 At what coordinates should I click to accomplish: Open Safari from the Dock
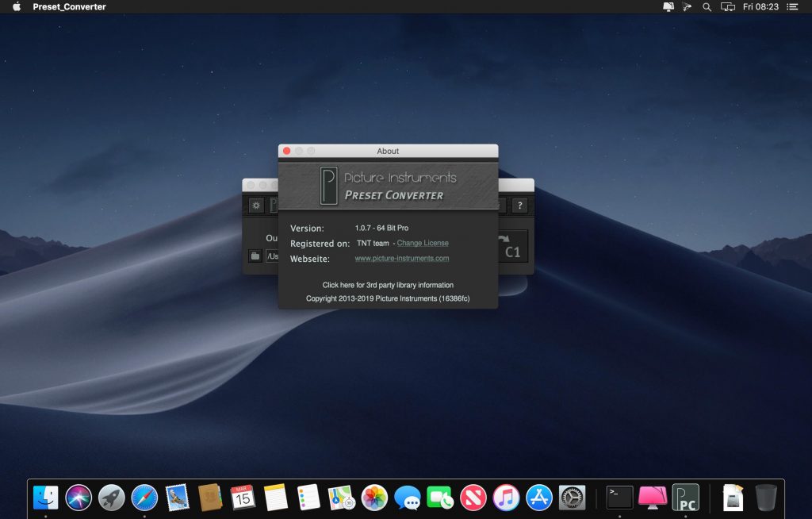pos(146,498)
